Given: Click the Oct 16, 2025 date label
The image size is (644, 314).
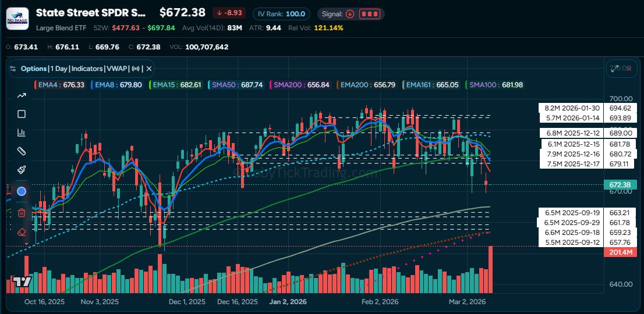Looking at the screenshot, I should coord(44,302).
